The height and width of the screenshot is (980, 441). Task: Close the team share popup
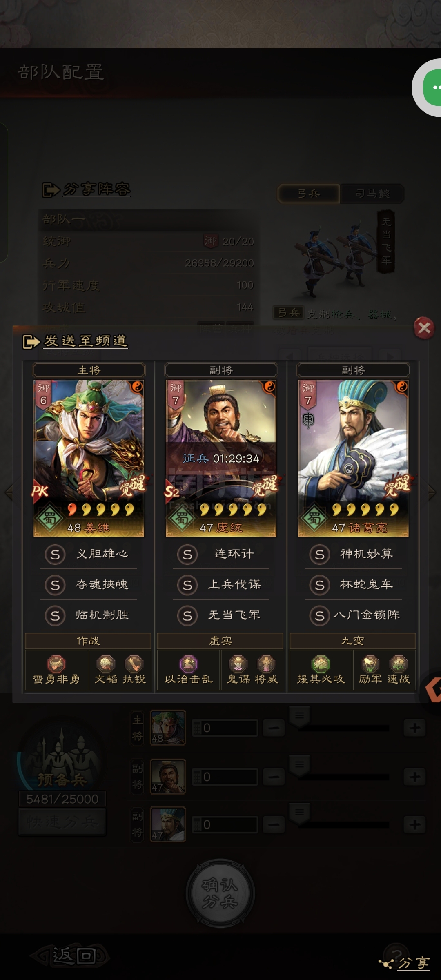[424, 328]
